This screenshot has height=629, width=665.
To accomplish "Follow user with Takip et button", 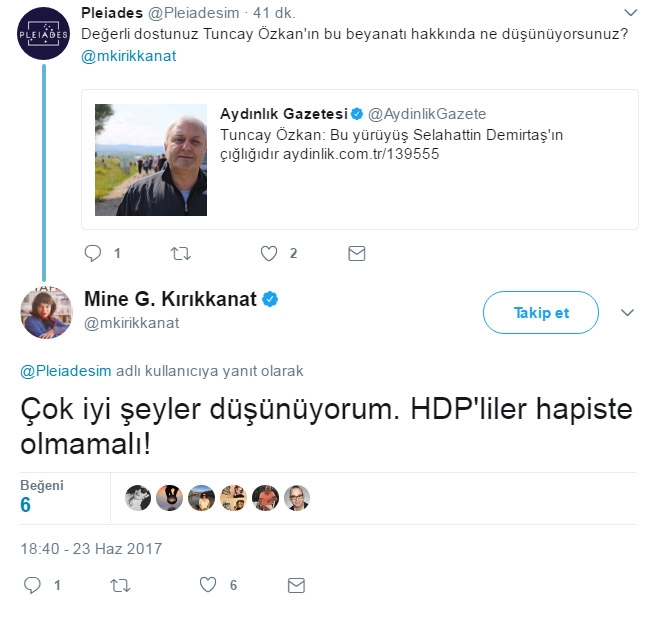I will coord(541,313).
